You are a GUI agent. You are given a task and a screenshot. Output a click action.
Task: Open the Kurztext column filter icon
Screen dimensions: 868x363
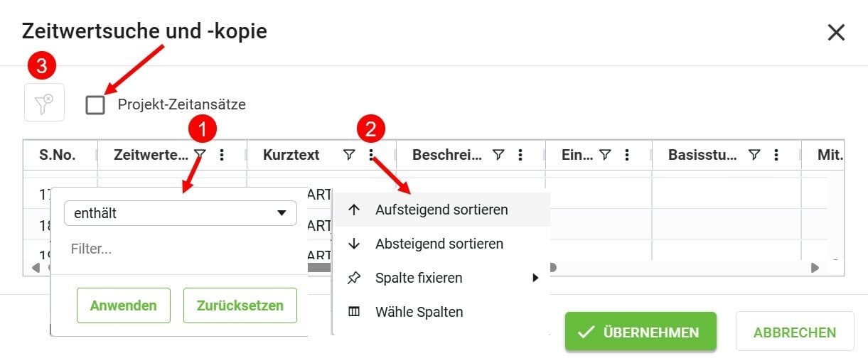coord(349,154)
